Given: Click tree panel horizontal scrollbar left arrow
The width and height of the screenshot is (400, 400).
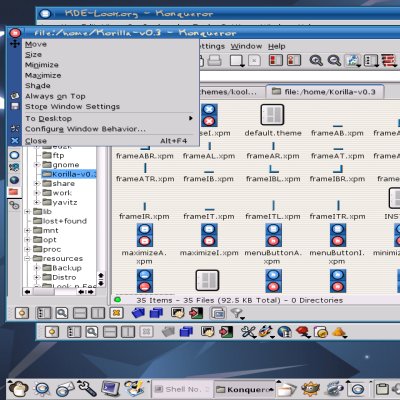Looking at the screenshot, I should (x=28, y=292).
